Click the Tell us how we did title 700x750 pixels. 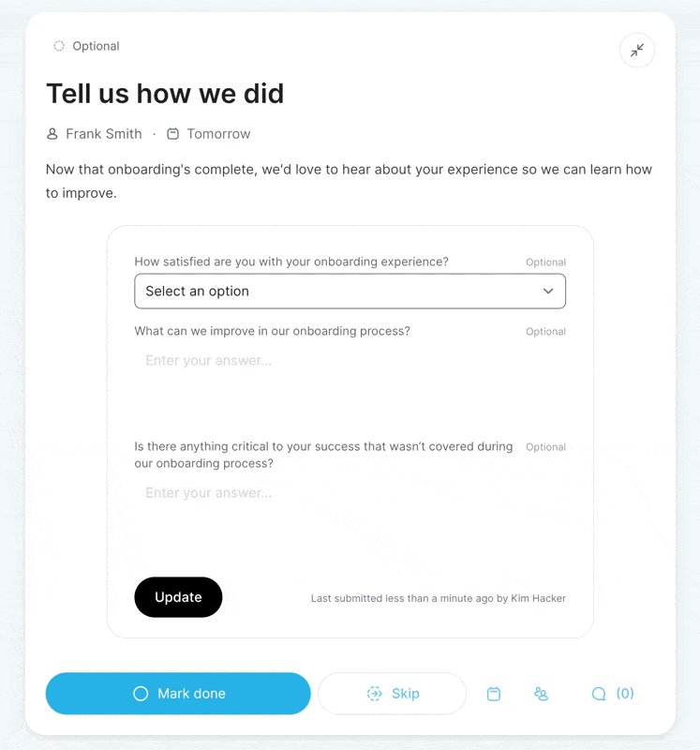(165, 93)
